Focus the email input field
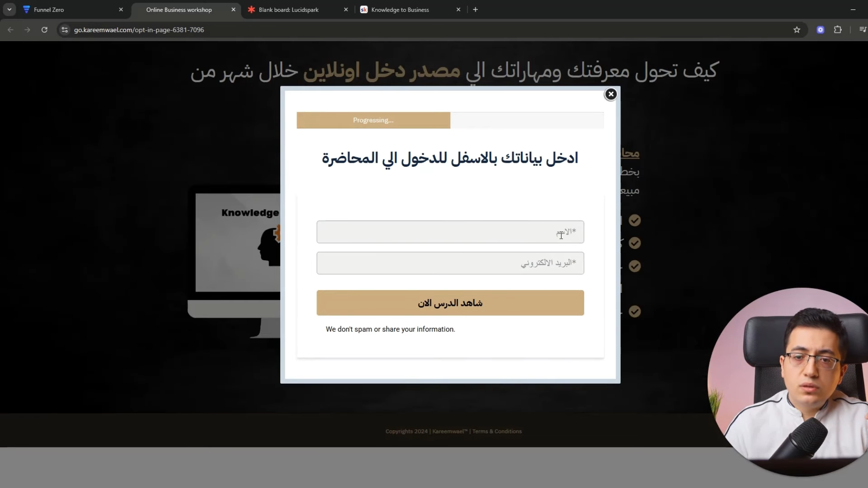 point(450,263)
